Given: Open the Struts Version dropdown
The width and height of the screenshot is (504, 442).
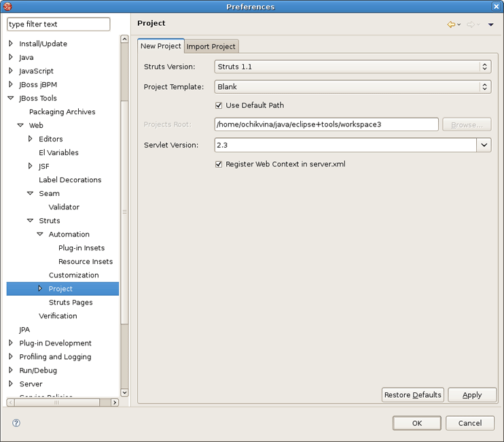Looking at the screenshot, I should pyautogui.click(x=353, y=67).
